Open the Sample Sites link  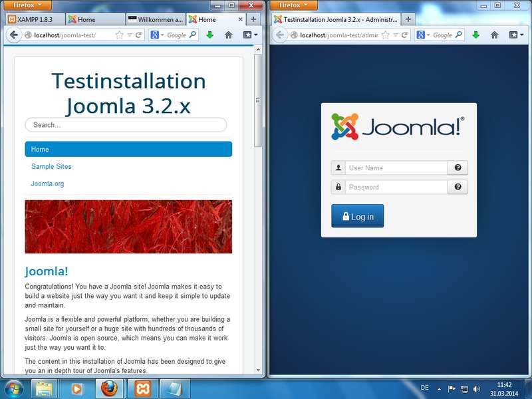point(51,167)
